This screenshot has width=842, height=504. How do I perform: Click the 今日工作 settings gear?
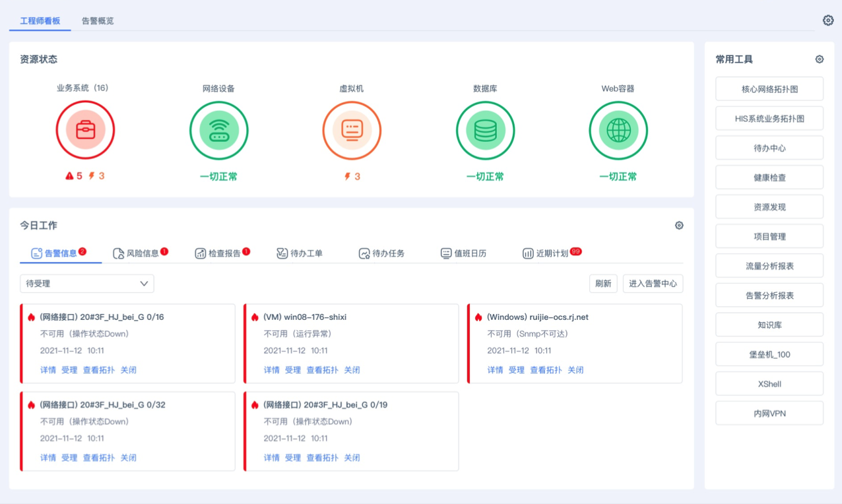click(x=679, y=226)
